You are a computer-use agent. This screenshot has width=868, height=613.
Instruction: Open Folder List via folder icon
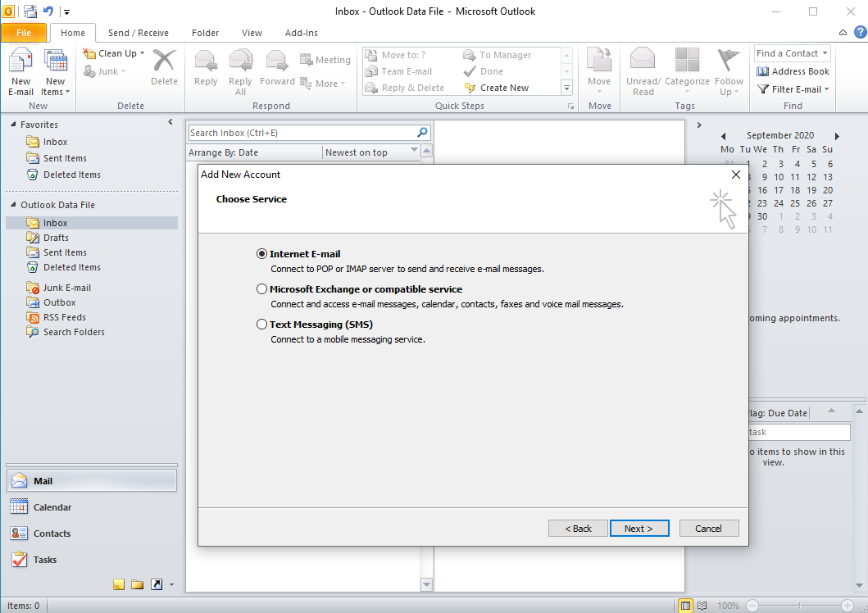[137, 584]
